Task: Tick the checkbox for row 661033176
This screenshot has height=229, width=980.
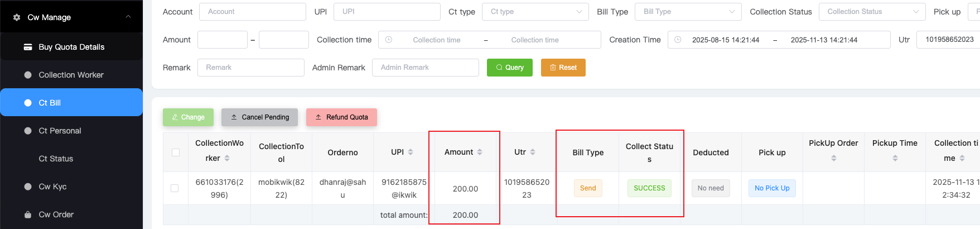Action: pyautogui.click(x=175, y=188)
